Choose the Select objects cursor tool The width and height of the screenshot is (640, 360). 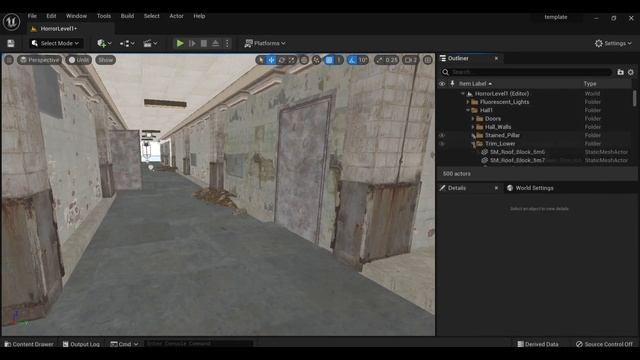pyautogui.click(x=261, y=60)
